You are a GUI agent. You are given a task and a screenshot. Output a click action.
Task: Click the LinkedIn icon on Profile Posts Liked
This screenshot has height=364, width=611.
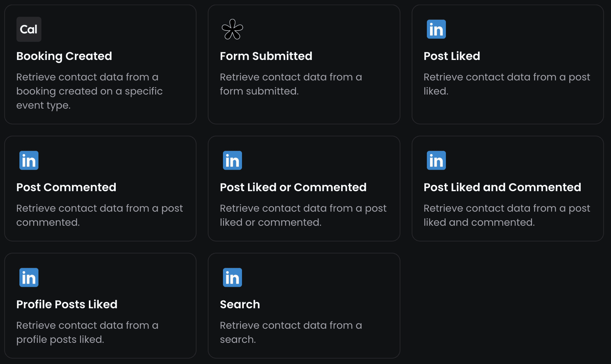click(29, 277)
